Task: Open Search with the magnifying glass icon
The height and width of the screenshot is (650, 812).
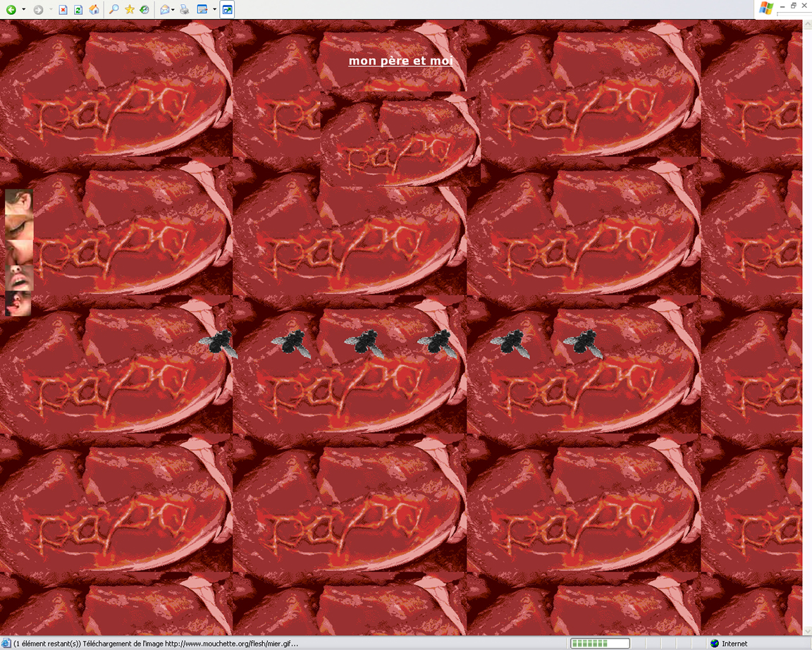Action: (114, 9)
